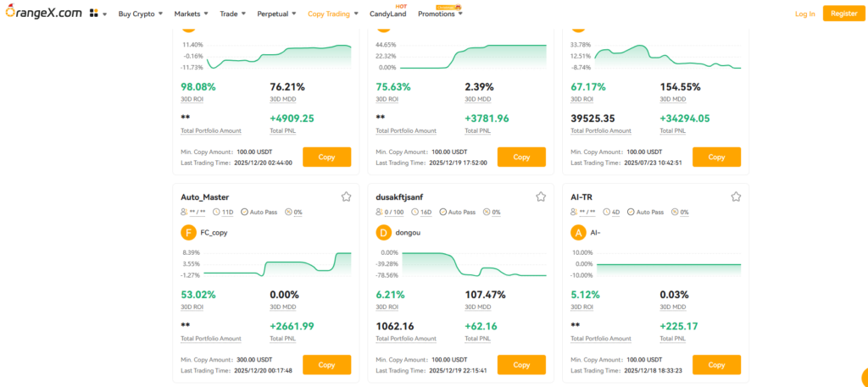Click the AI- trader avatar icon
Screen dimensions: 868x387
coord(579,232)
